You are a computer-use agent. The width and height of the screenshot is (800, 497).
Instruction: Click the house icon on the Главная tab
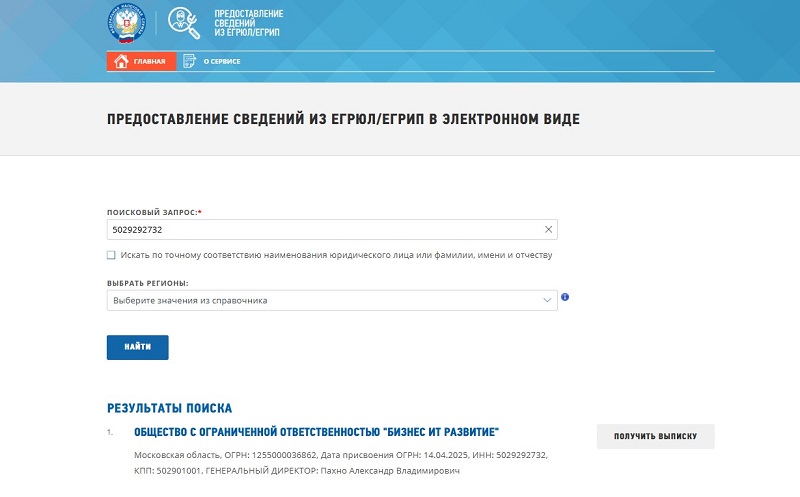pyautogui.click(x=121, y=61)
